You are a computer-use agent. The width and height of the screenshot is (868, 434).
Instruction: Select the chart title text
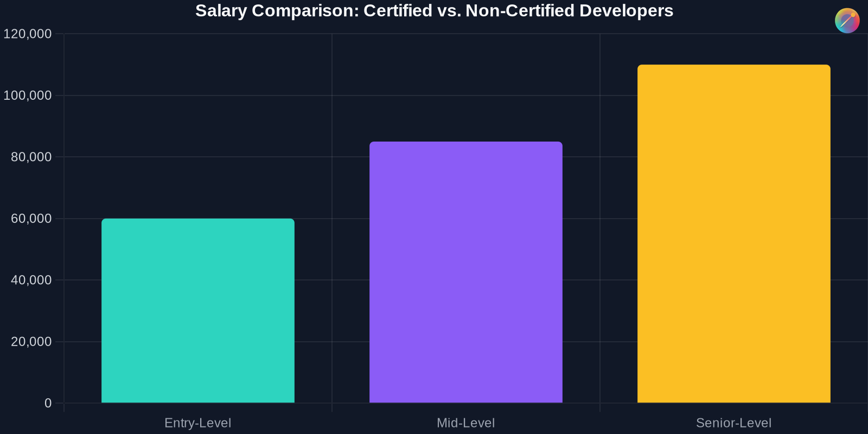(x=434, y=11)
